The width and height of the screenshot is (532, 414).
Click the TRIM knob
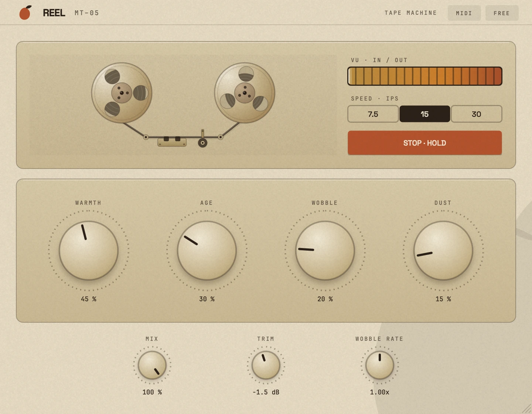(x=266, y=365)
